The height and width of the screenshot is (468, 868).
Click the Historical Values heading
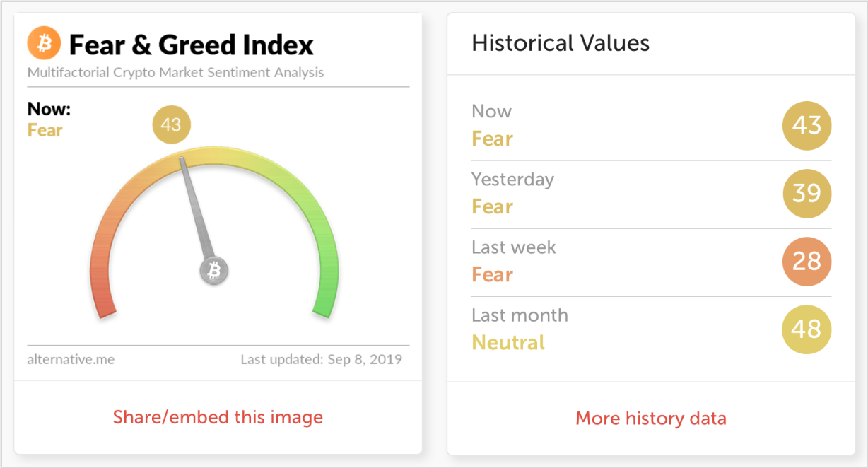[x=561, y=43]
